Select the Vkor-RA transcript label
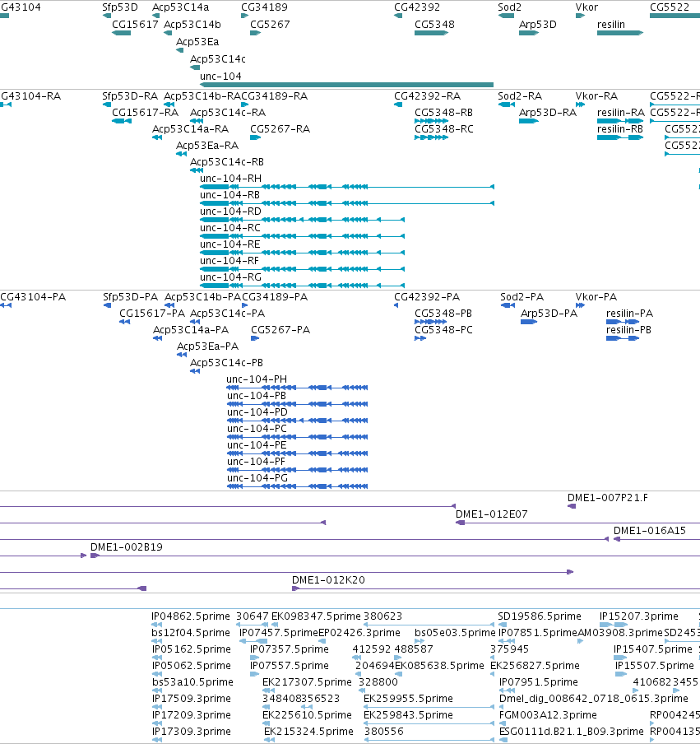Screen dimensions: 700x744 point(596,95)
